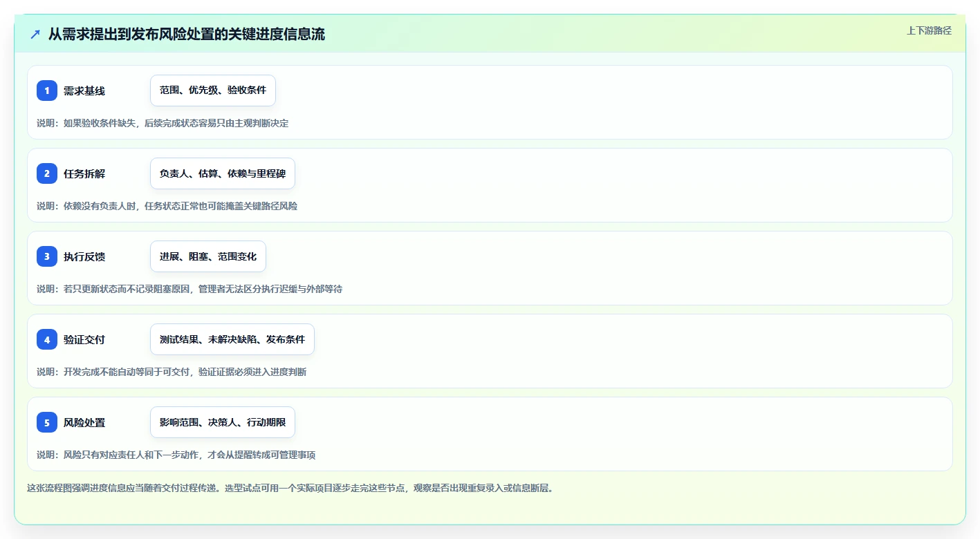Click the note about 验收条件缺失
980x539 pixels.
[x=163, y=123]
